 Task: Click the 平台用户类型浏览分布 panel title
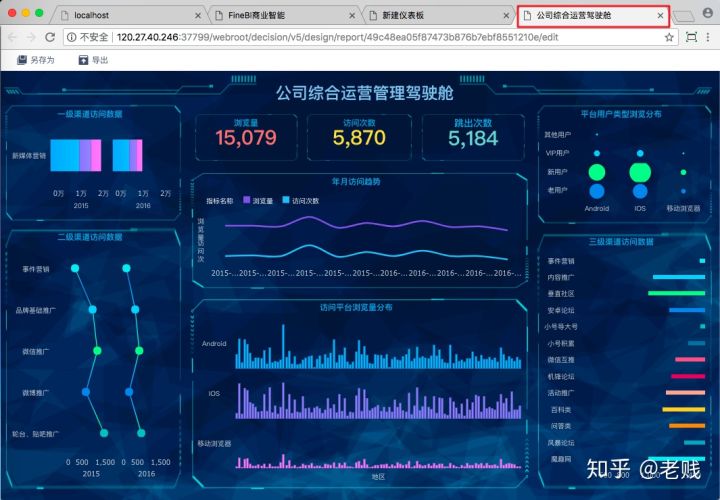click(x=621, y=114)
